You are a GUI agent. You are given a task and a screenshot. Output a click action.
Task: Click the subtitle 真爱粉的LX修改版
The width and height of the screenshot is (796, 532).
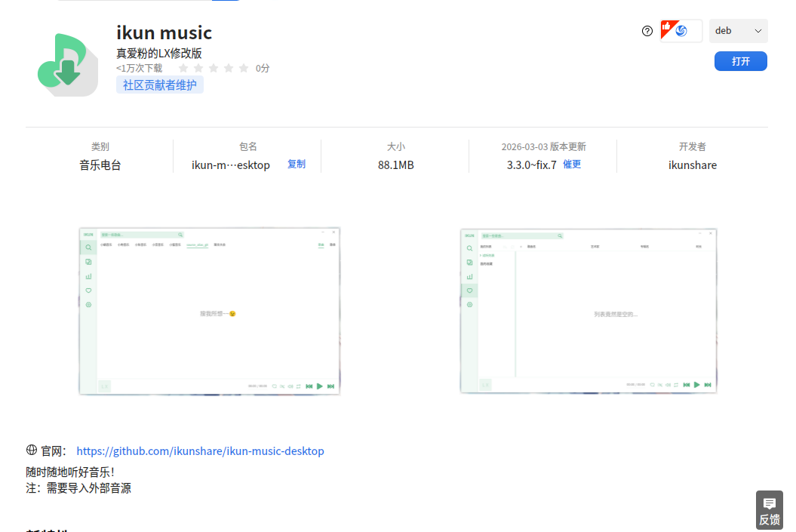(x=159, y=54)
